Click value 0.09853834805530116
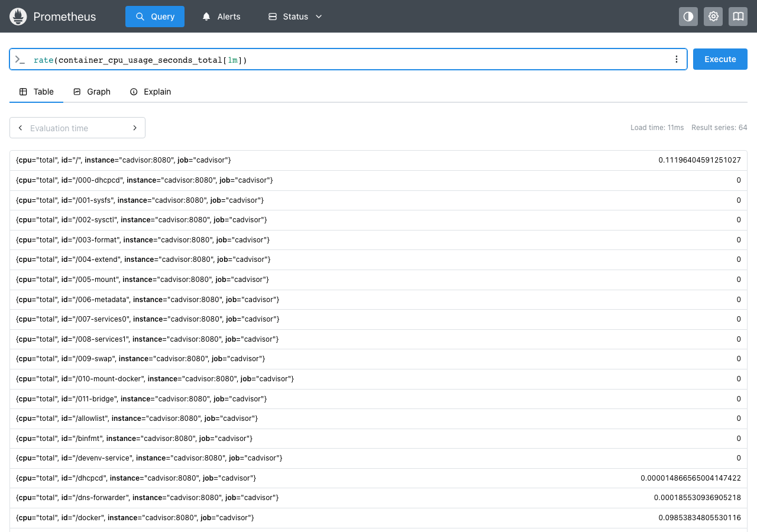The height and width of the screenshot is (532, 757). [x=700, y=517]
